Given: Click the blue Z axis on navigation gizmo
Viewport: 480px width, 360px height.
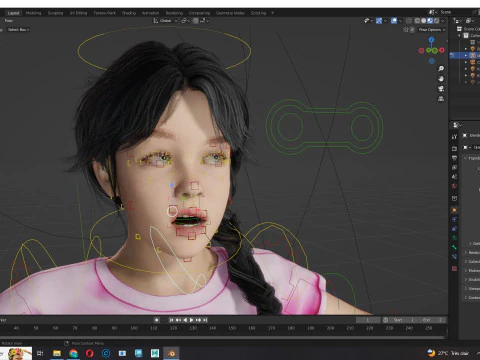Looking at the screenshot, I should tap(432, 40).
